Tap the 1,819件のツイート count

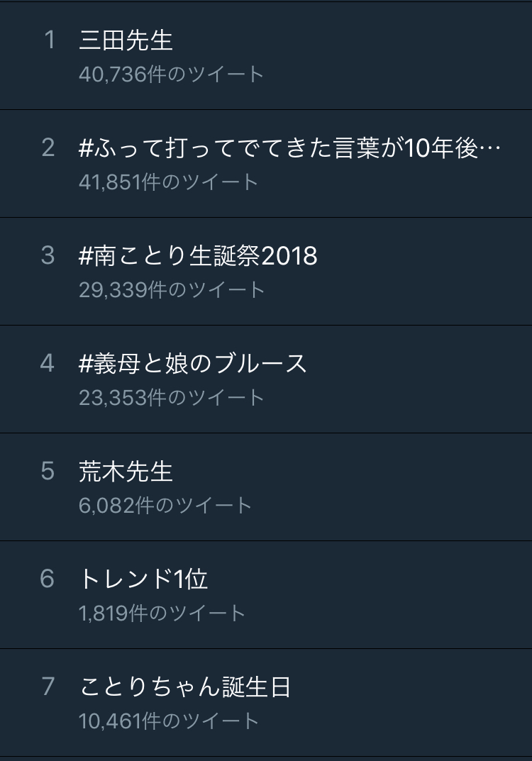(x=162, y=613)
